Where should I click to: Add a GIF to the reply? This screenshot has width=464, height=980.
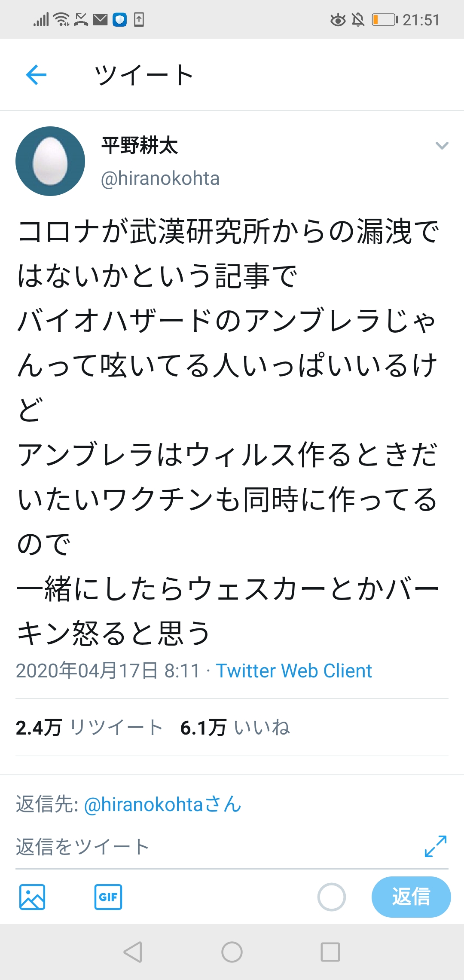pos(108,897)
